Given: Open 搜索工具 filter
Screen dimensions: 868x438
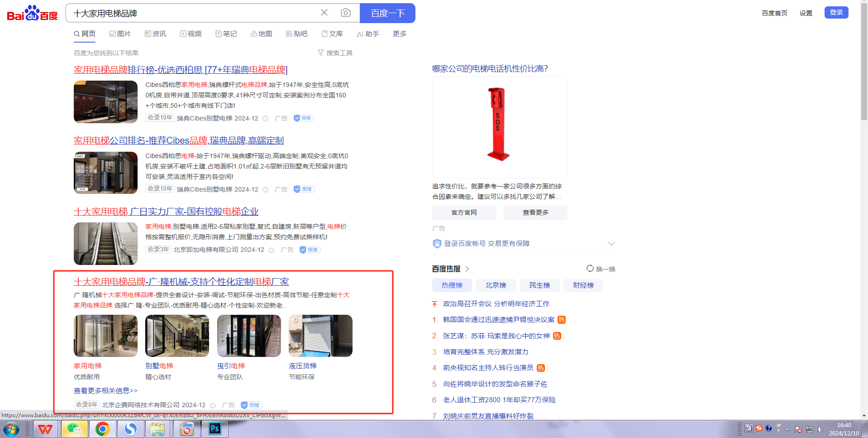Looking at the screenshot, I should tap(335, 53).
